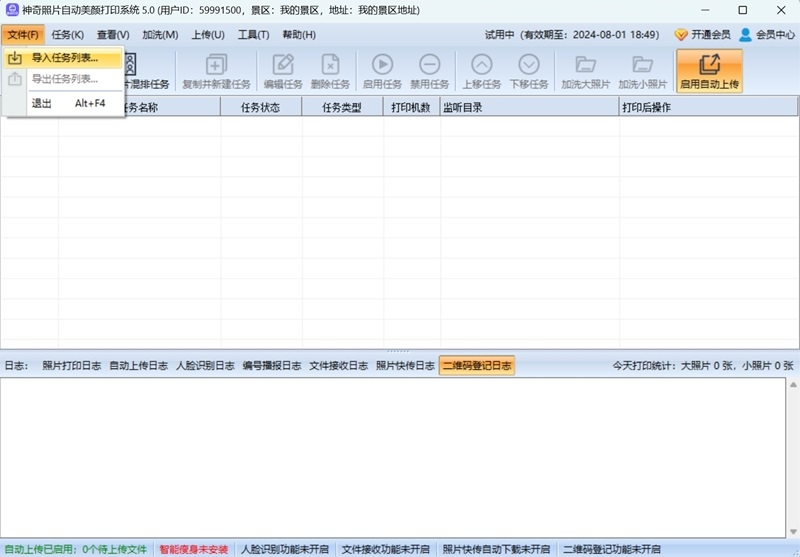Screen dimensions: 800x557
Task: Click status '智能瘦身未安装' in red
Action: (193, 549)
